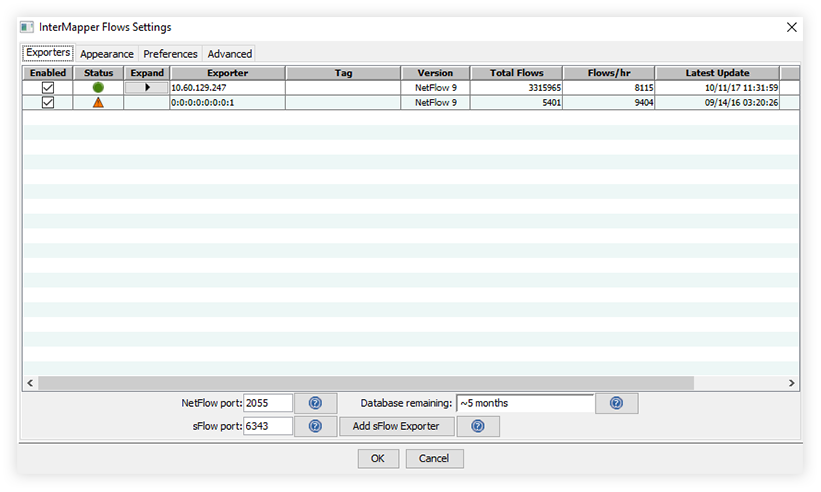
Task: Click the Total Flows value 3315965
Action: pyautogui.click(x=545, y=87)
